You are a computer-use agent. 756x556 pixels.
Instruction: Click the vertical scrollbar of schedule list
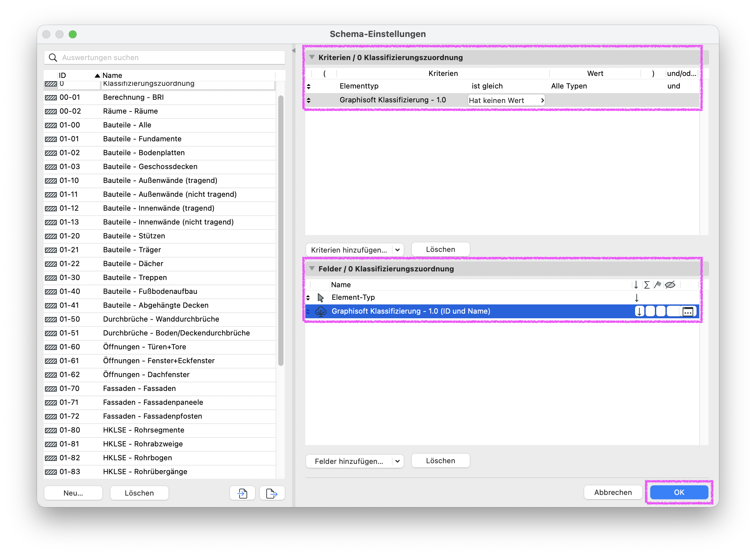[281, 230]
